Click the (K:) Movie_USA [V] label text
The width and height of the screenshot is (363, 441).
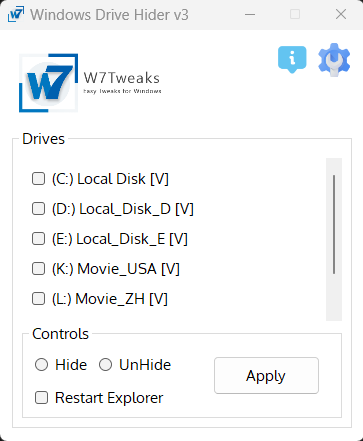tap(116, 269)
